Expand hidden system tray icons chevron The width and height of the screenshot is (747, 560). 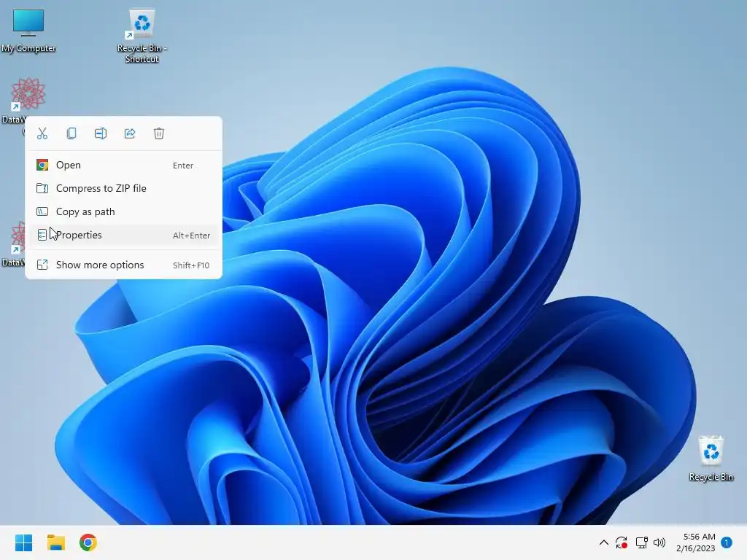click(x=603, y=542)
